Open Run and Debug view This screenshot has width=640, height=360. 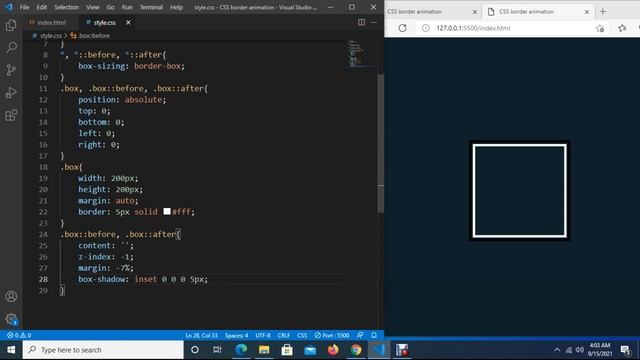(11, 93)
